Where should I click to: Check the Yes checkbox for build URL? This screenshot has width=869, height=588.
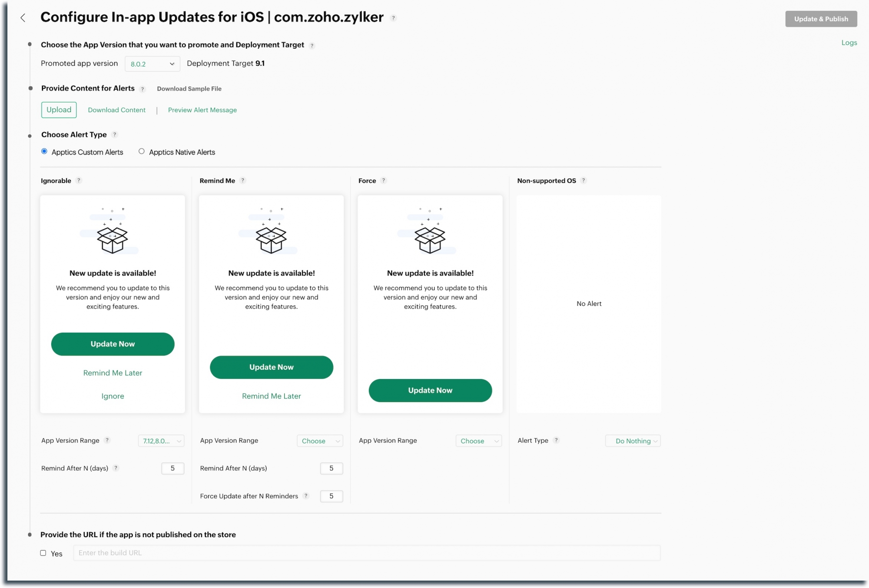click(43, 553)
